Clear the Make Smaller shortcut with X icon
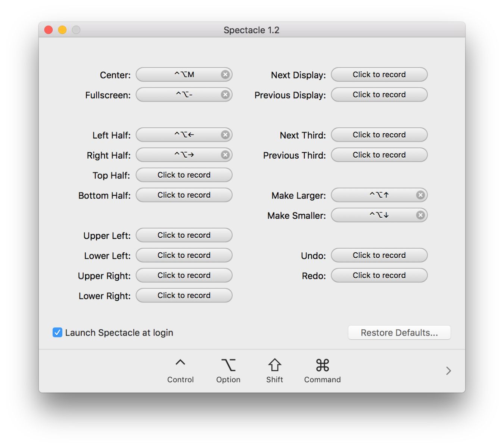Screen dimensions: 504x448 point(420,215)
